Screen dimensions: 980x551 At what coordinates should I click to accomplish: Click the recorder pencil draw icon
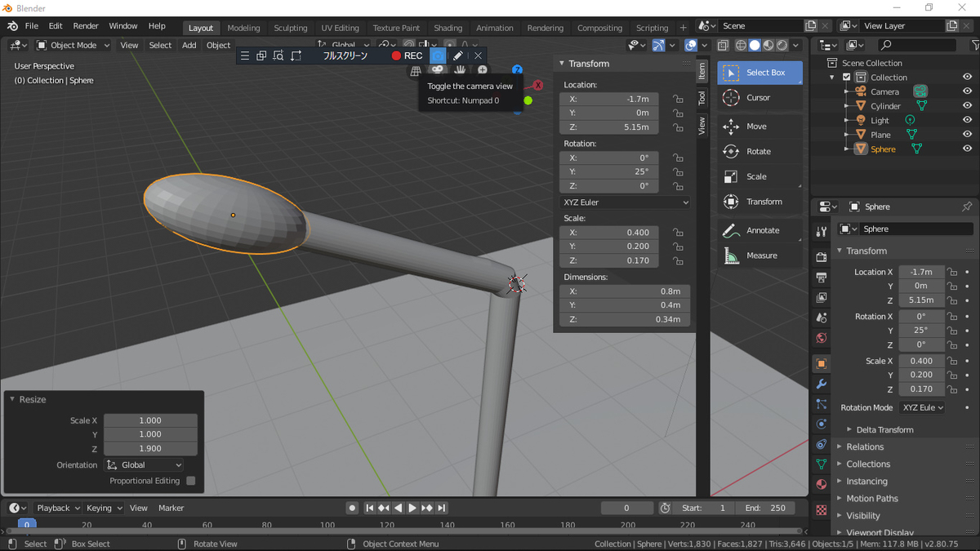[458, 56]
